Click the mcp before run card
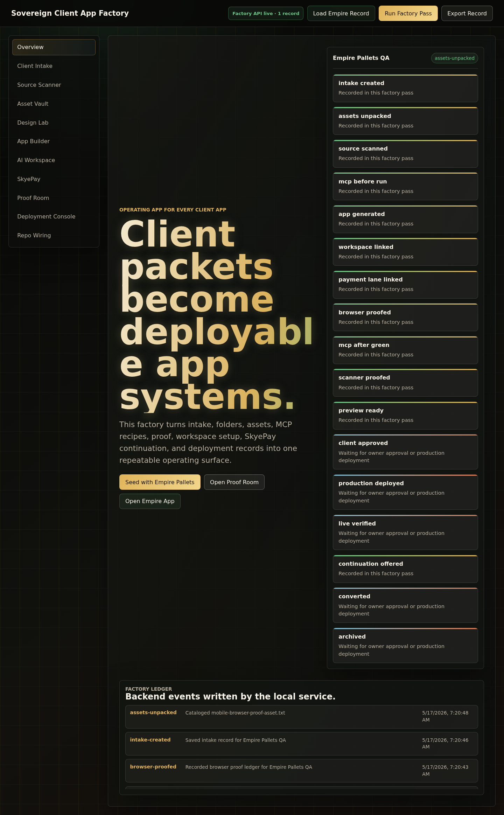504x815 pixels. pyautogui.click(x=405, y=187)
